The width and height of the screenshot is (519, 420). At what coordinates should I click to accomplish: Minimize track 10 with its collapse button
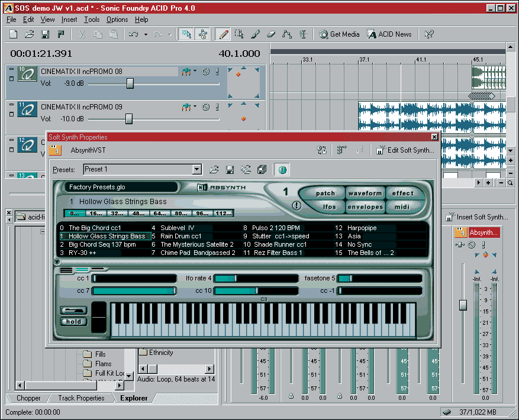pyautogui.click(x=12, y=69)
